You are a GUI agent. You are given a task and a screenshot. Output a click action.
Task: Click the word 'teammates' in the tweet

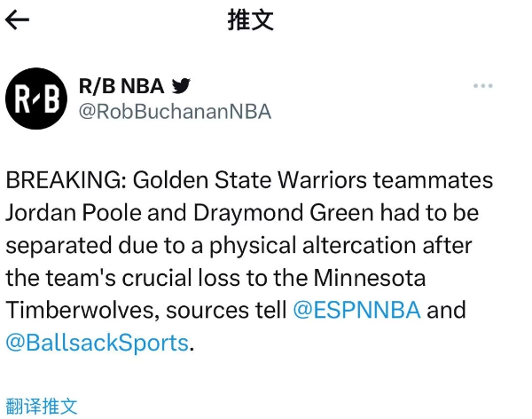click(x=434, y=180)
